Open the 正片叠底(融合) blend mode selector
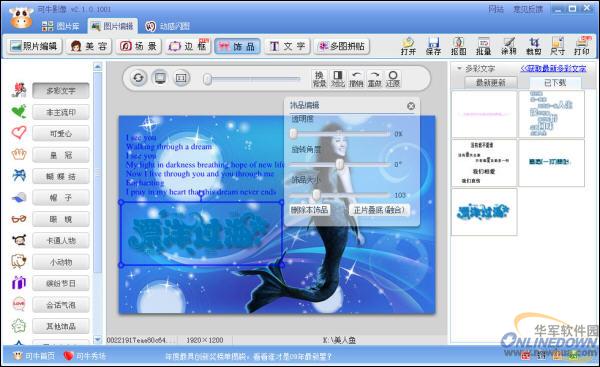The width and height of the screenshot is (600, 367). [379, 210]
